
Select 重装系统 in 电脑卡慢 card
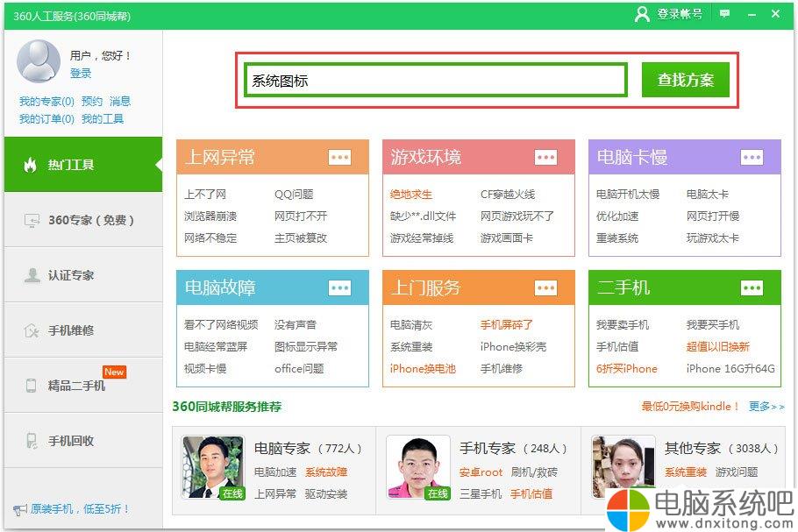point(616,238)
